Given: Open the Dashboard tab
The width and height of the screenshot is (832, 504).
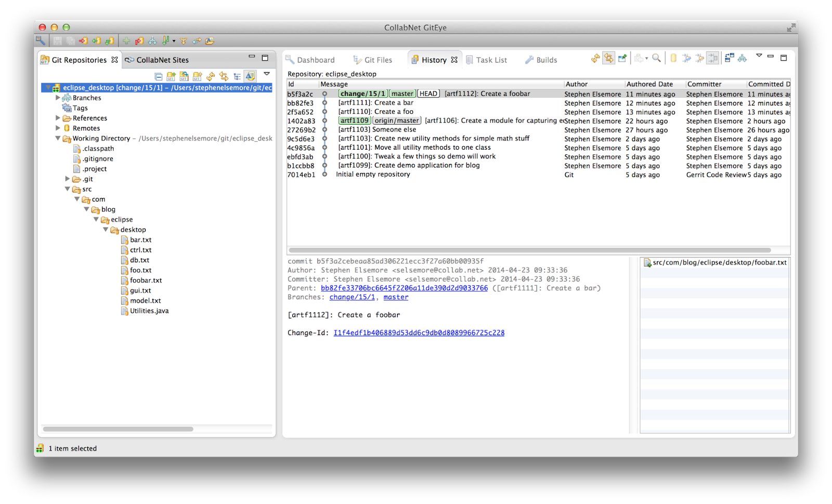Looking at the screenshot, I should [310, 60].
